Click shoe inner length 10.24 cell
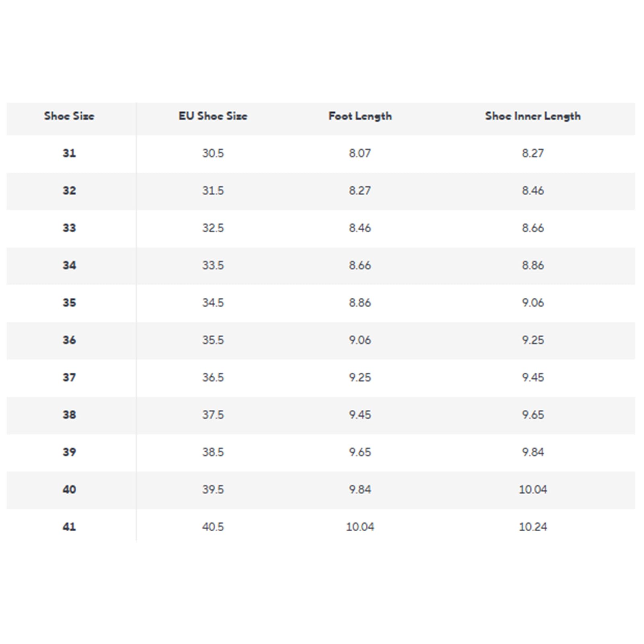 [x=533, y=526]
